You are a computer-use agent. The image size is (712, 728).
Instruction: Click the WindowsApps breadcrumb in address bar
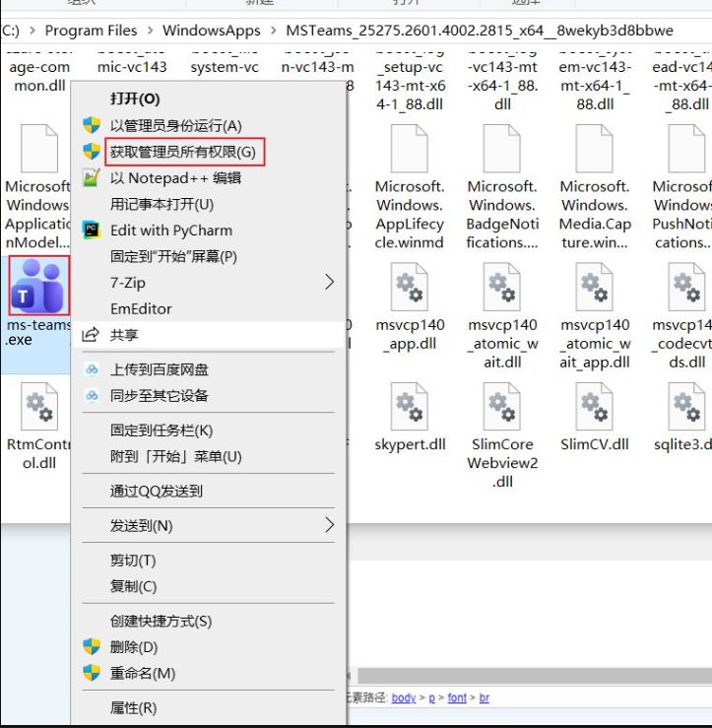click(211, 31)
